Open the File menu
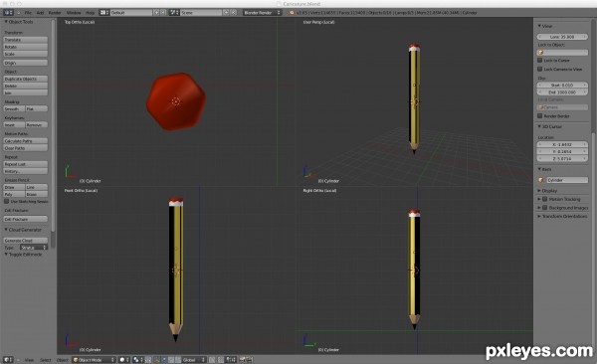Screen dimensions: 597x364 pos(28,13)
